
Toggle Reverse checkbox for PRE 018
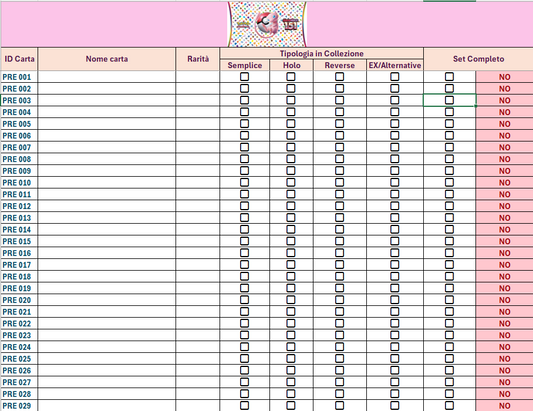(339, 276)
